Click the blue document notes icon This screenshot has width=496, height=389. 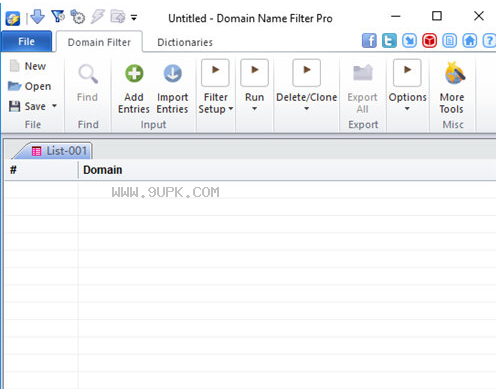pos(449,41)
